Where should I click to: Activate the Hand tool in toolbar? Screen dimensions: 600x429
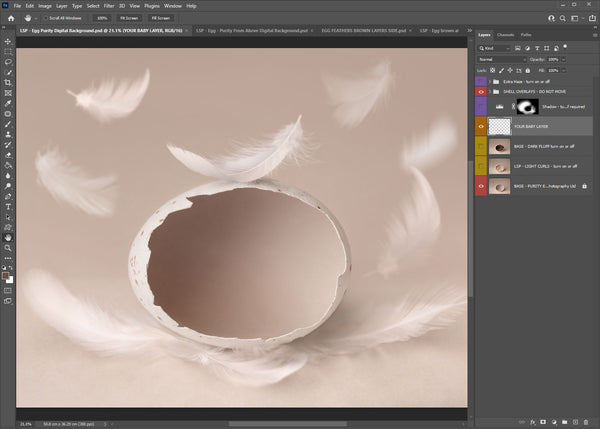8,237
